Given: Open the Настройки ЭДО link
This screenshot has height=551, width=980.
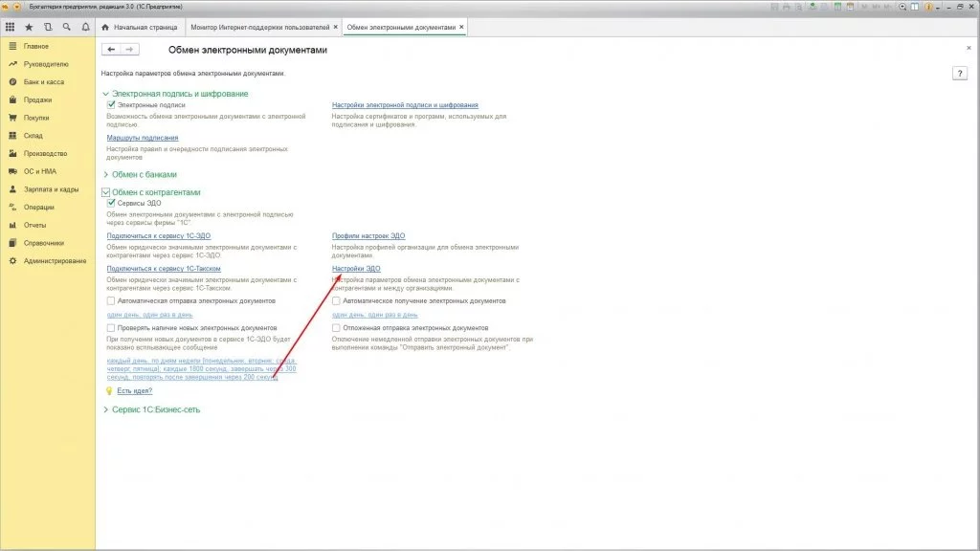Looking at the screenshot, I should pos(356,269).
